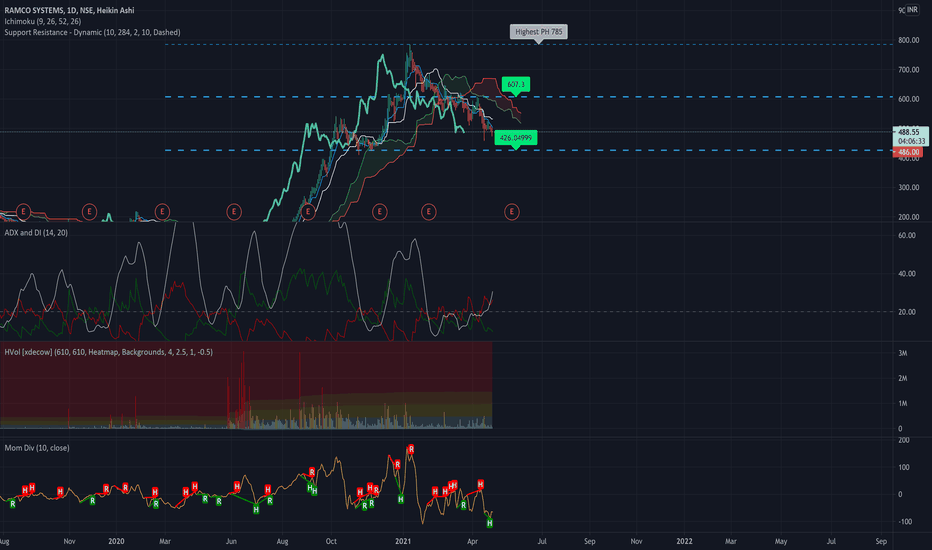Click the 300.00 price axis label
Viewport: 932px width, 550px height.
pyautogui.click(x=909, y=187)
